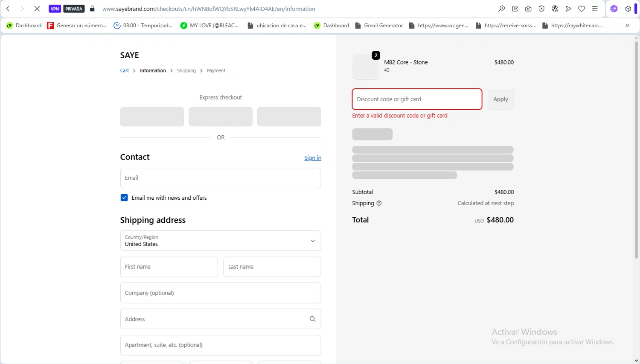Click the zoom magnifier icon in toolbar
The width and height of the screenshot is (640, 364).
502,9
